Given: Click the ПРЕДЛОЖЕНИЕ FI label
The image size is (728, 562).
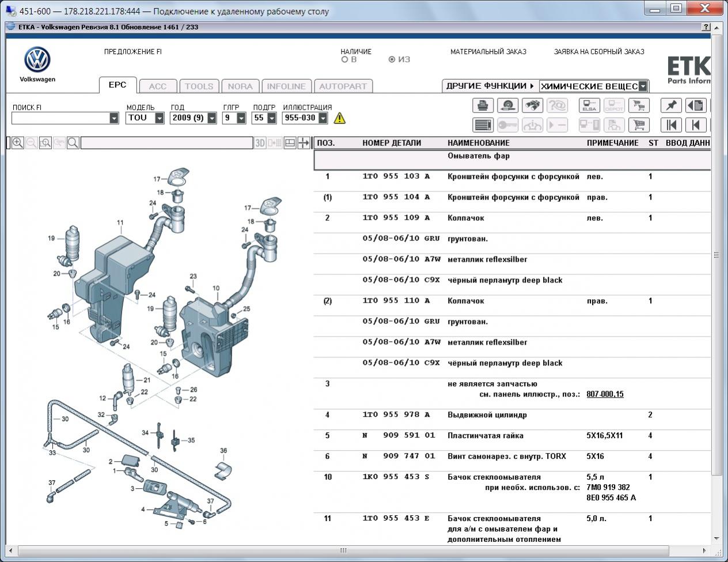Looking at the screenshot, I should click(133, 51).
